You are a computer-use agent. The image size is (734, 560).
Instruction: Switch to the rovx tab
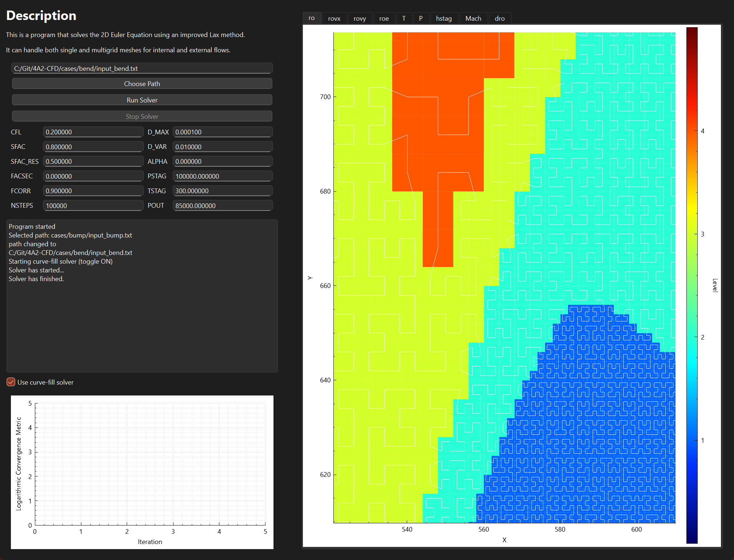pos(334,19)
